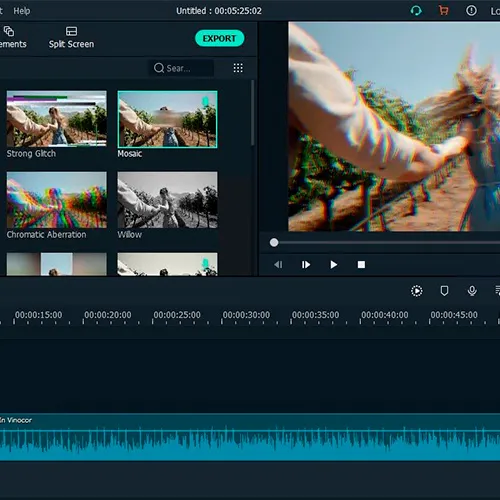Click 00:00:35:00 on the timeline ruler
Screen dimensions: 500x500
[x=316, y=315]
